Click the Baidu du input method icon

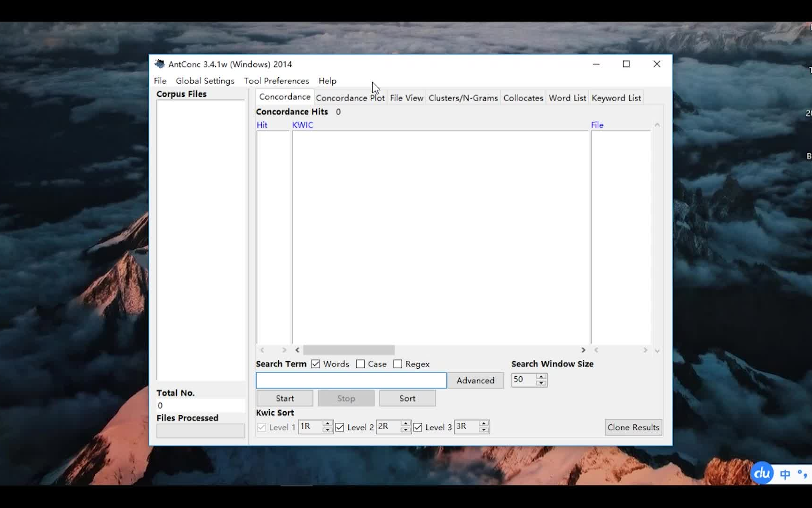762,473
